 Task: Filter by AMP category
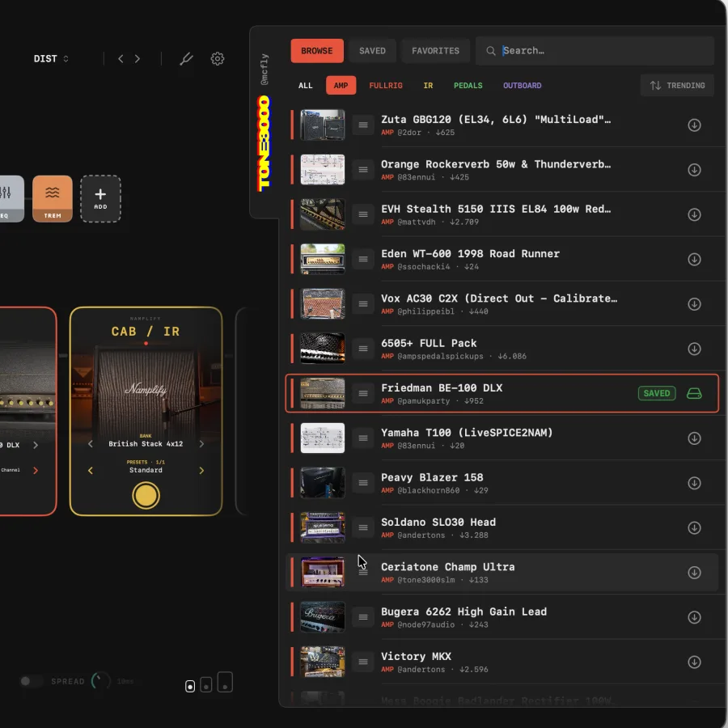click(341, 86)
